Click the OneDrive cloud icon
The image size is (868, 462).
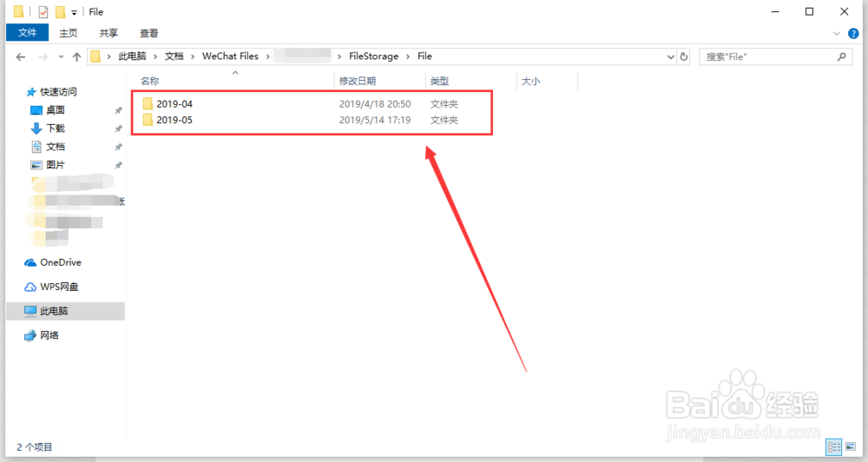pos(30,262)
